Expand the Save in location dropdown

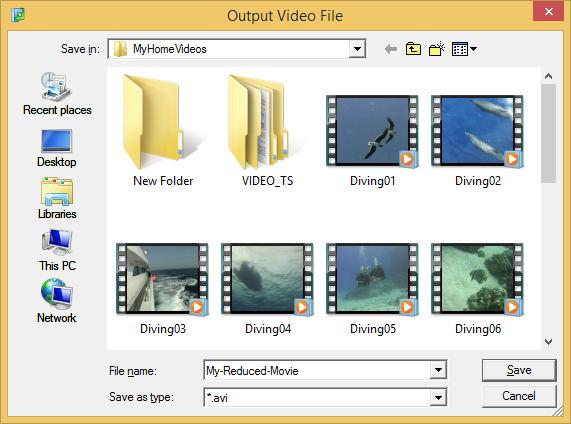pyautogui.click(x=357, y=49)
